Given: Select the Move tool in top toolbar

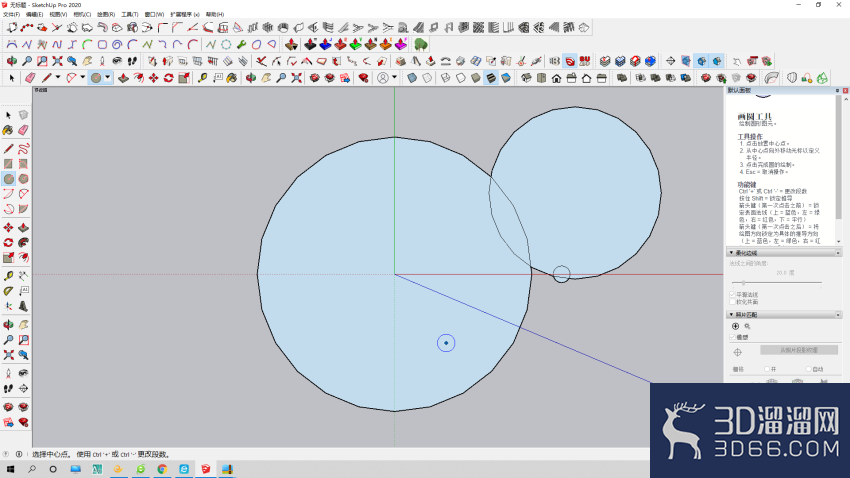Looking at the screenshot, I should [x=154, y=78].
